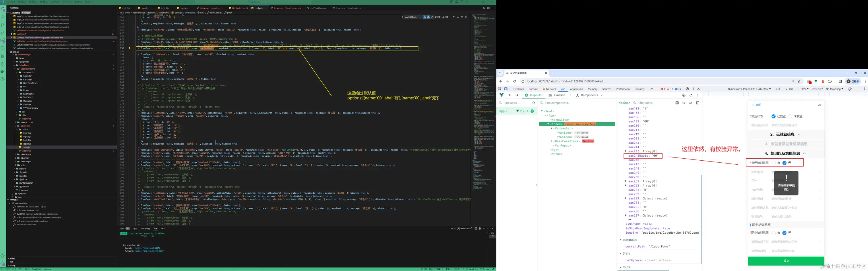
Task: Switch to the Console tab in DevTools
Action: (533, 89)
